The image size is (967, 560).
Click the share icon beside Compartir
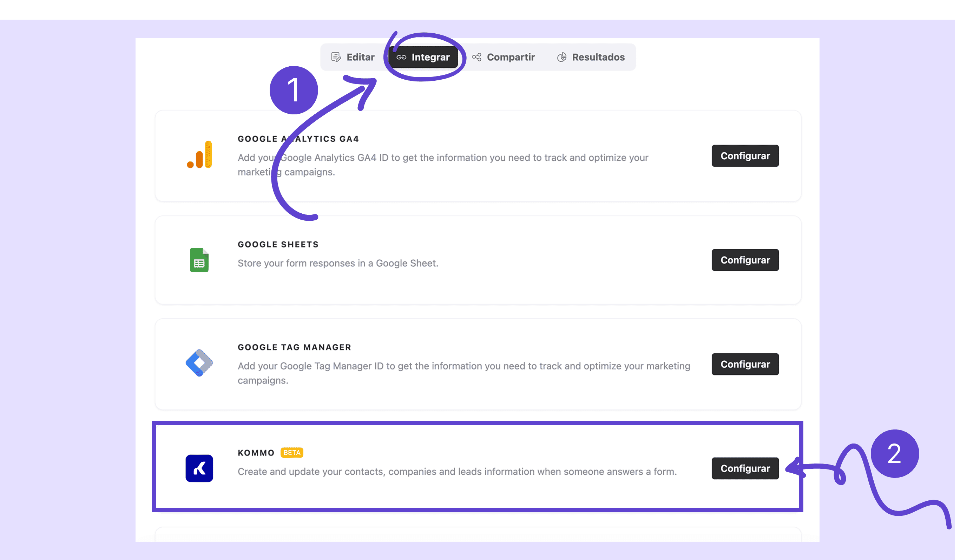pyautogui.click(x=476, y=57)
